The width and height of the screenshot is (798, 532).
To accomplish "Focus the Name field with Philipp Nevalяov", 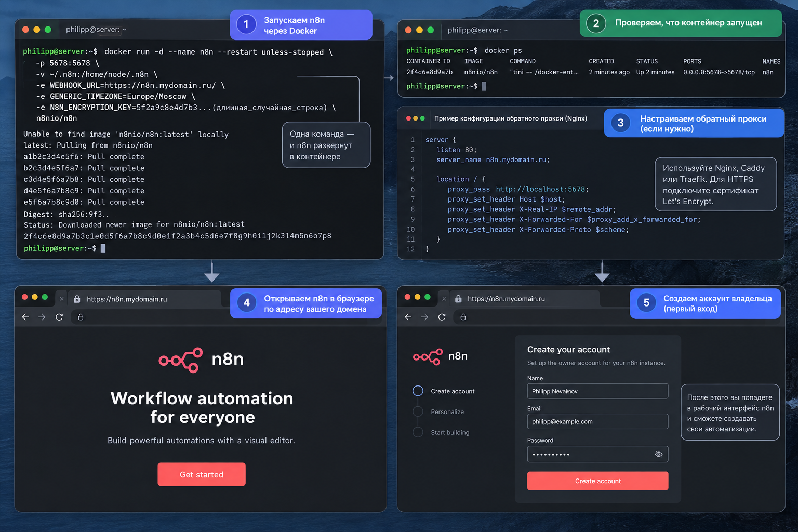I will [597, 391].
